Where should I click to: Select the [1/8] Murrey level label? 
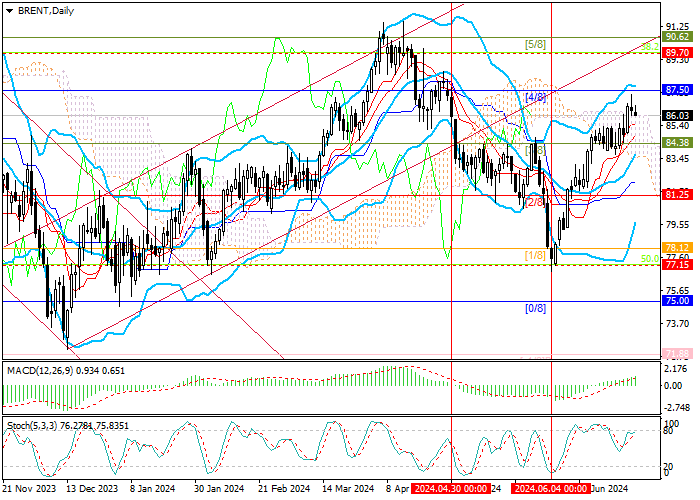pyautogui.click(x=535, y=255)
